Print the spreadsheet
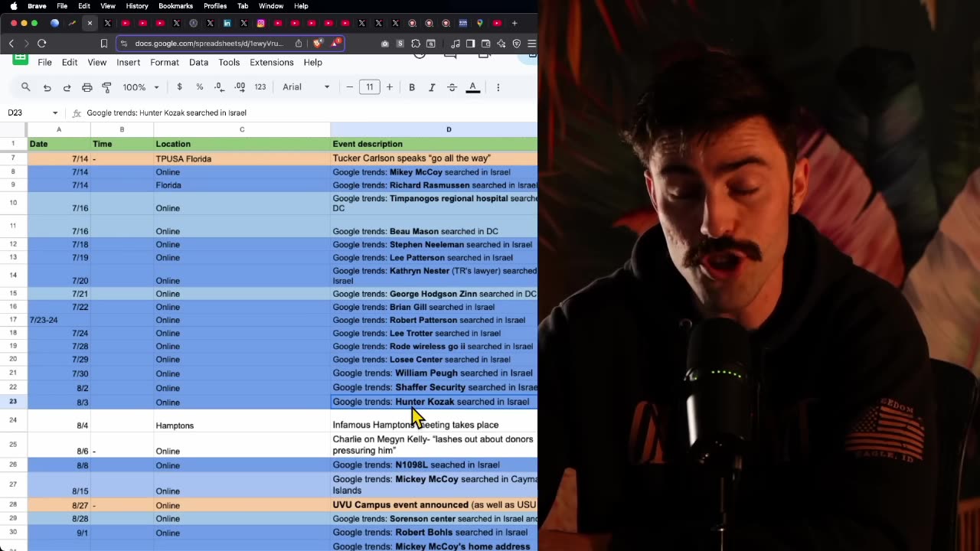The height and width of the screenshot is (551, 980). pos(87,87)
